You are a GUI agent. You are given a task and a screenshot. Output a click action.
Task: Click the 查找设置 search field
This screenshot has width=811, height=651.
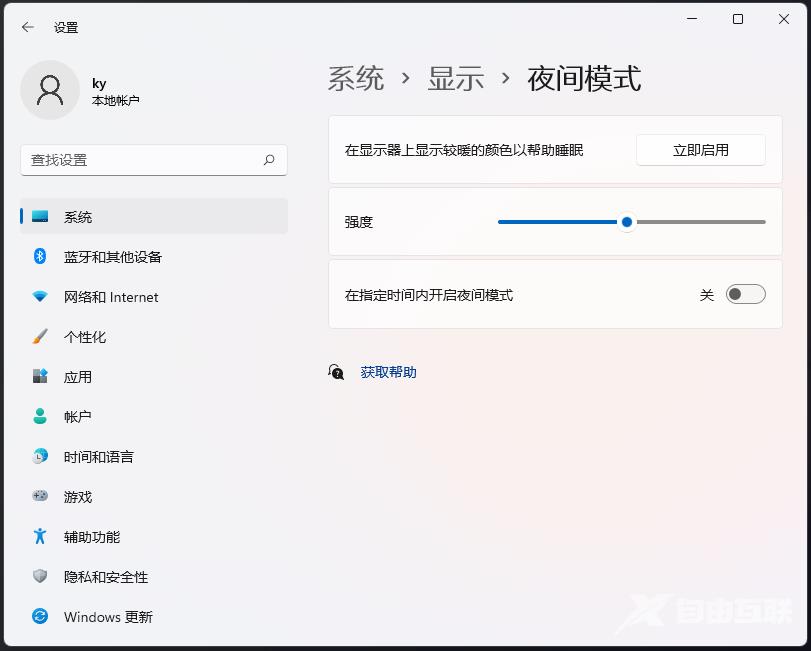coord(145,160)
